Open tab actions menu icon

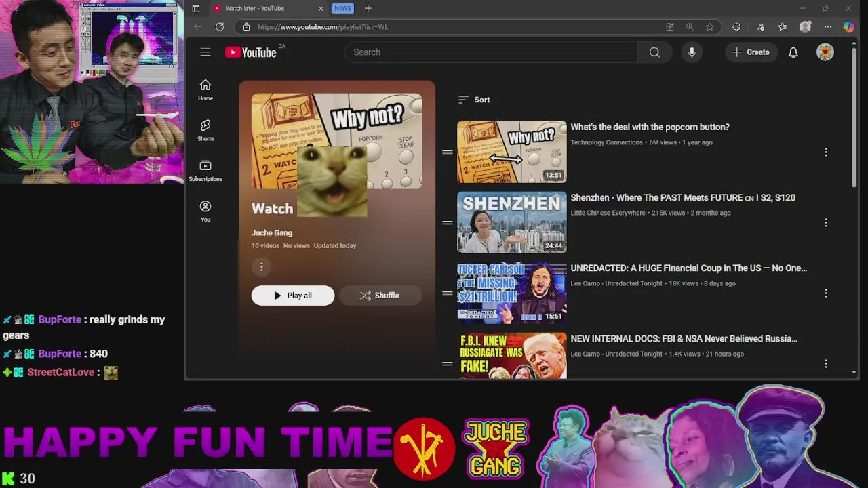[x=196, y=8]
